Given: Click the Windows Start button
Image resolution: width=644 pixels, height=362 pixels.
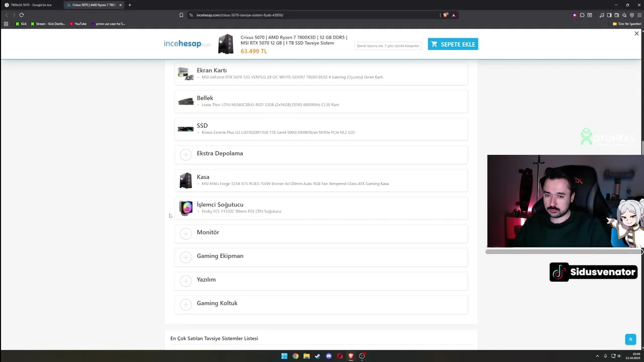Looking at the screenshot, I should [x=284, y=356].
